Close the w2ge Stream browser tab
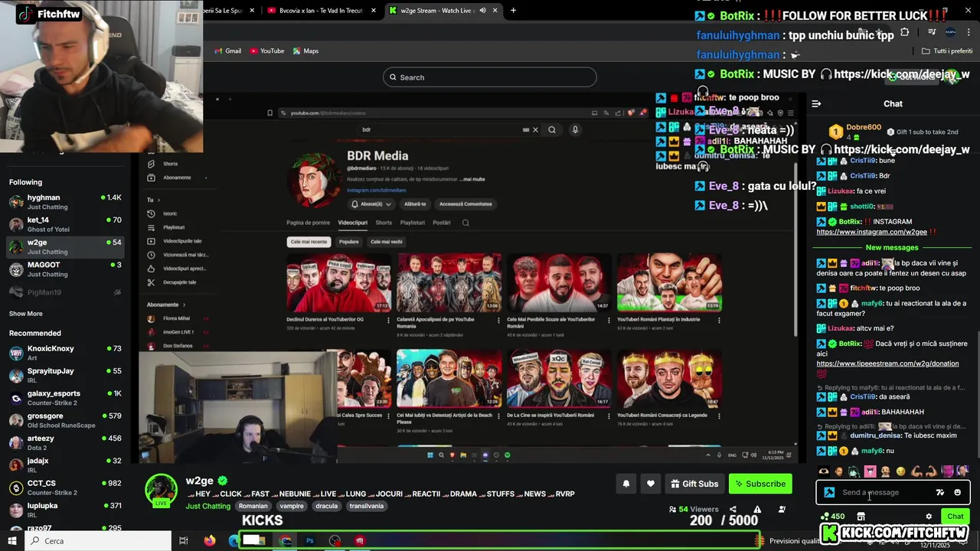Viewport: 980px width, 551px height. [495, 11]
